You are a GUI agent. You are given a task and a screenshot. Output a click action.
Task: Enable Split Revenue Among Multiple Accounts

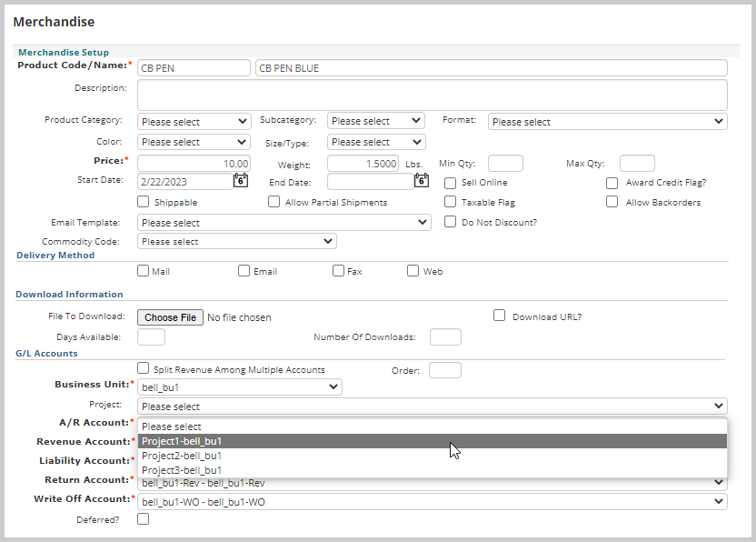tap(144, 368)
